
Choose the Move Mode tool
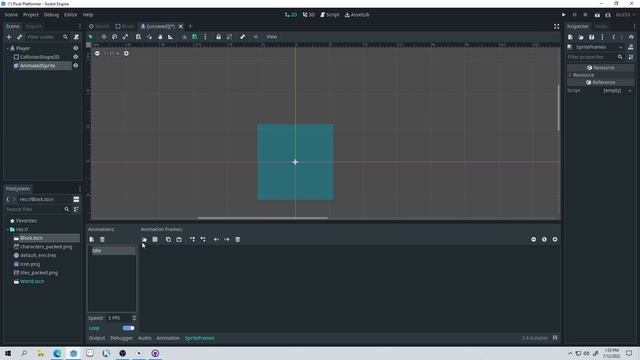(x=104, y=37)
